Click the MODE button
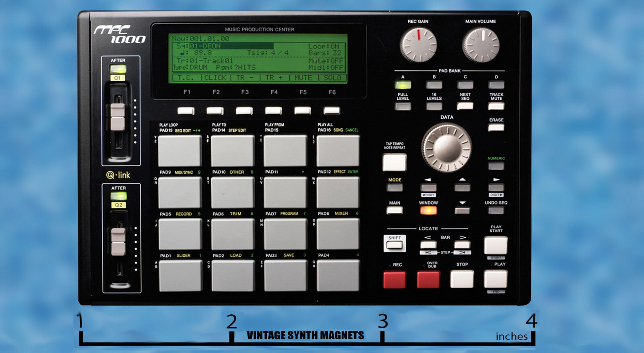644x353 pixels. [x=395, y=188]
